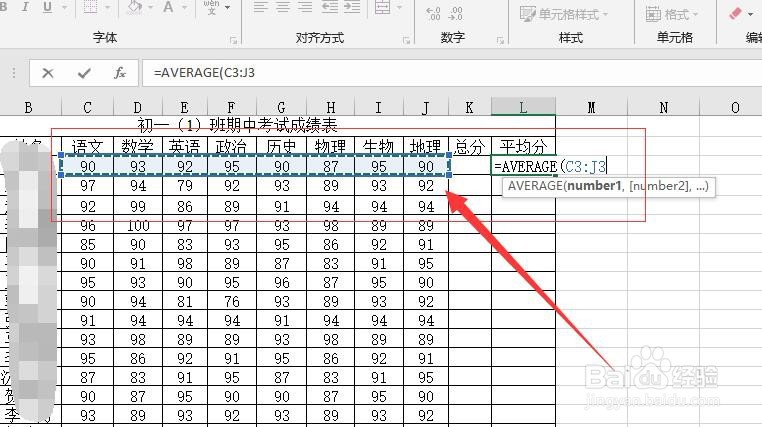Screen dimensions: 762x427
Task: Select column J header
Action: pos(426,107)
